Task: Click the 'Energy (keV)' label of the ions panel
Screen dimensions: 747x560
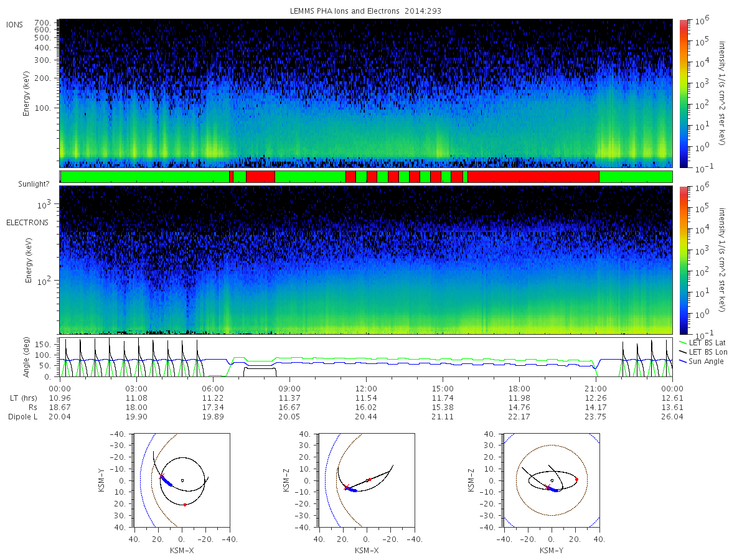Action: click(x=27, y=94)
